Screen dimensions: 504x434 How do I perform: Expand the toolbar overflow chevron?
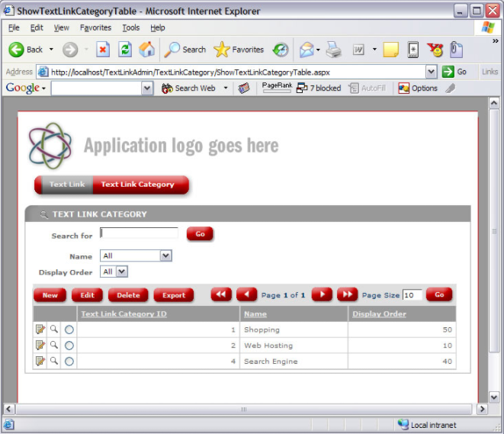496,41
